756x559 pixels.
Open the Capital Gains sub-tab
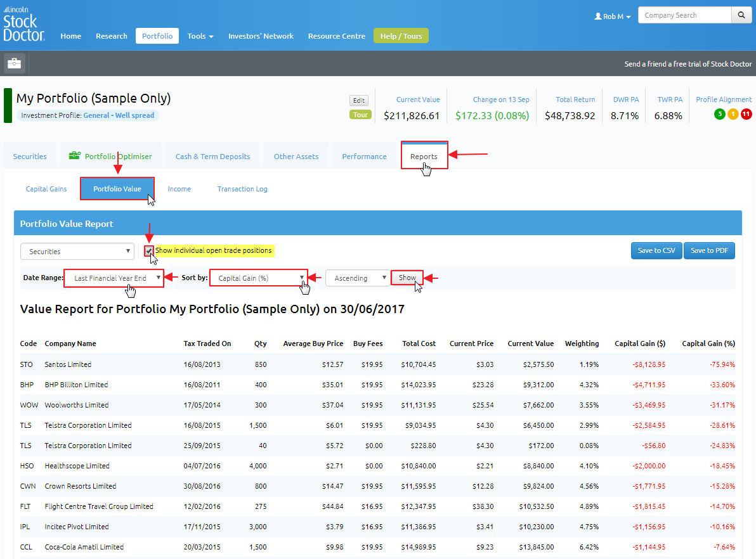[46, 189]
